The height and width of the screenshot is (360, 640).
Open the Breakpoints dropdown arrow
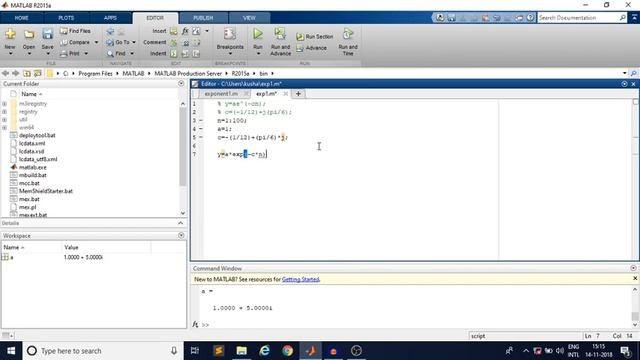(230, 54)
